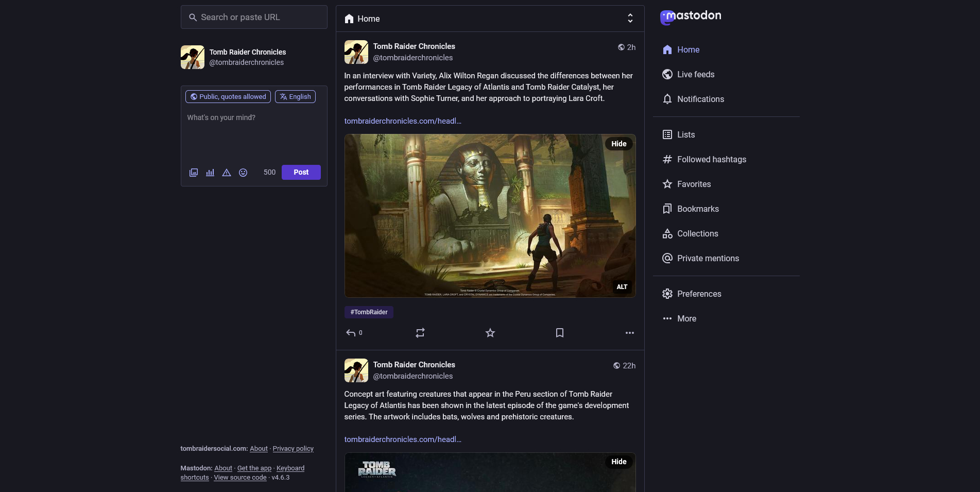
Task: Open the link in concept art post
Action: pos(403,439)
